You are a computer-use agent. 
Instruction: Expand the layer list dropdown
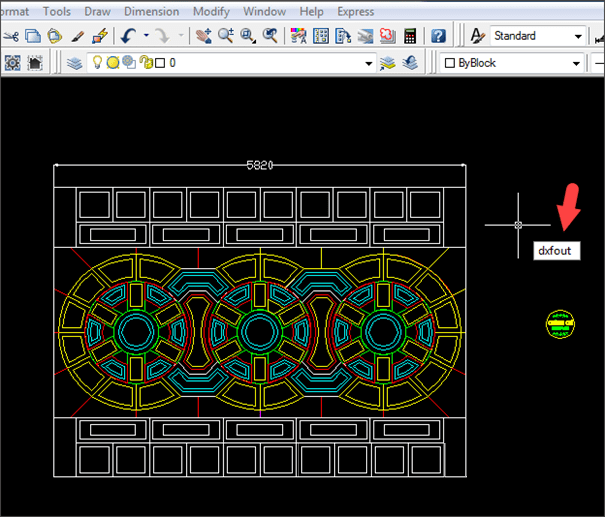coord(369,63)
